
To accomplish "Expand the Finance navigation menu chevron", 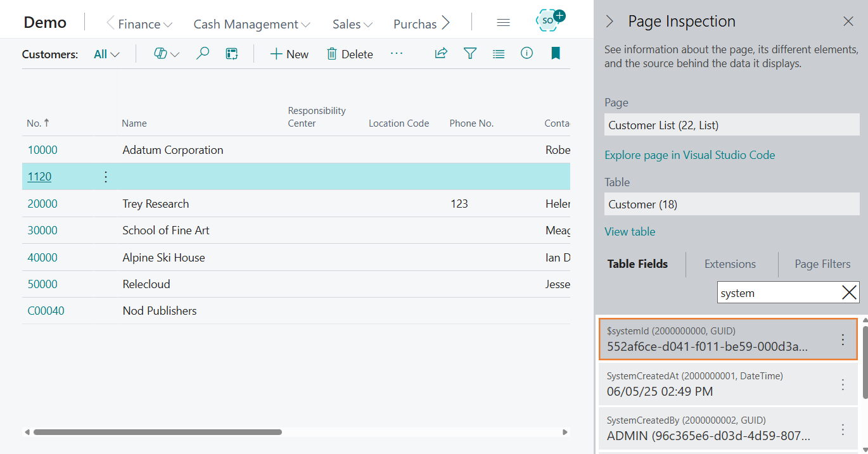I will click(168, 24).
